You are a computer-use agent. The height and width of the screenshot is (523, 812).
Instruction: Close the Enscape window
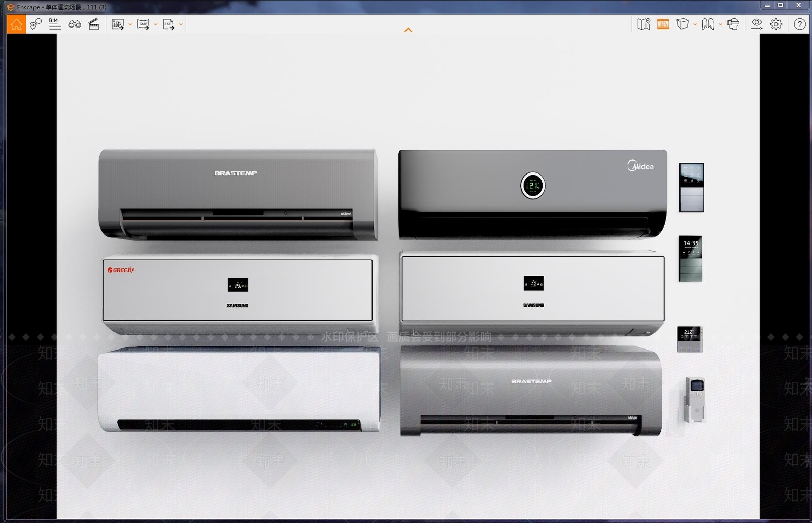798,6
